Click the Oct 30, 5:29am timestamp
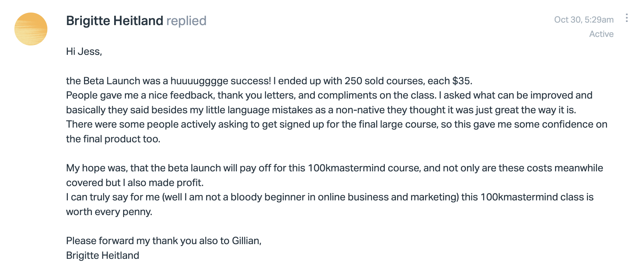The image size is (644, 271). click(584, 20)
